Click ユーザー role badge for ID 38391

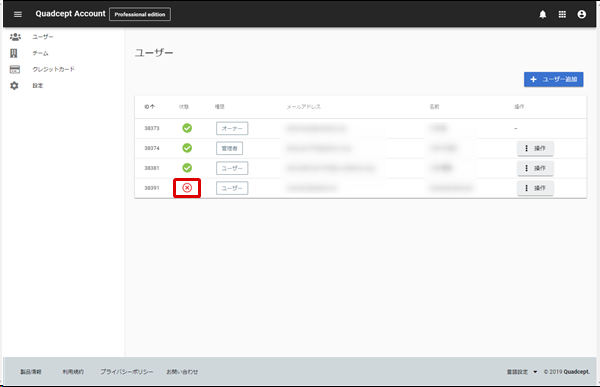click(x=232, y=188)
